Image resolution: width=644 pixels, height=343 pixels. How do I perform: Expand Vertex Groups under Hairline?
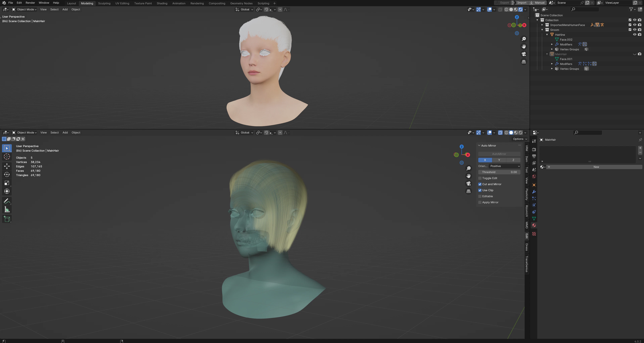click(552, 49)
